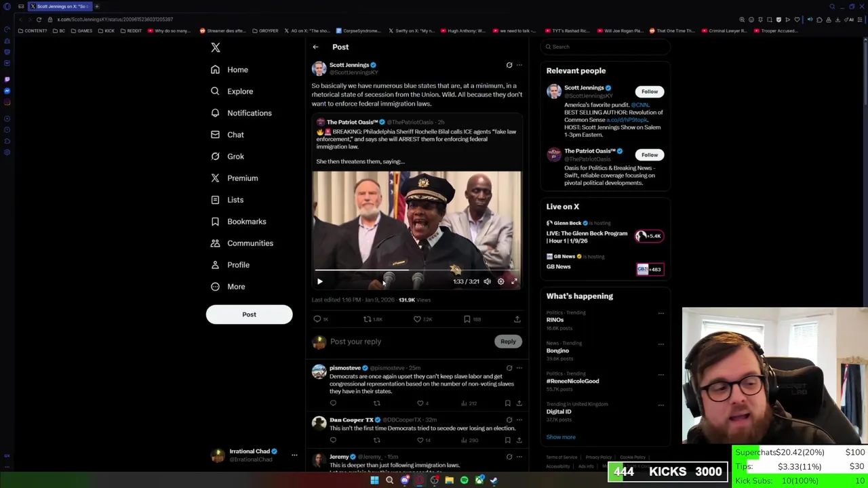868x488 pixels.
Task: Bookmark pismosteve's reply
Action: pyautogui.click(x=507, y=403)
